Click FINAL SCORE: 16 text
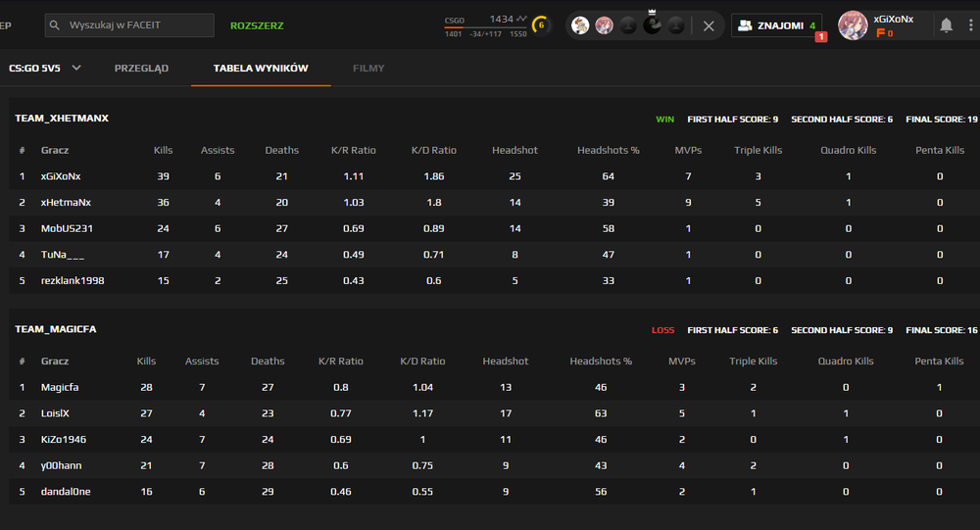Viewport: 980px width, 530px height. pyautogui.click(x=942, y=330)
